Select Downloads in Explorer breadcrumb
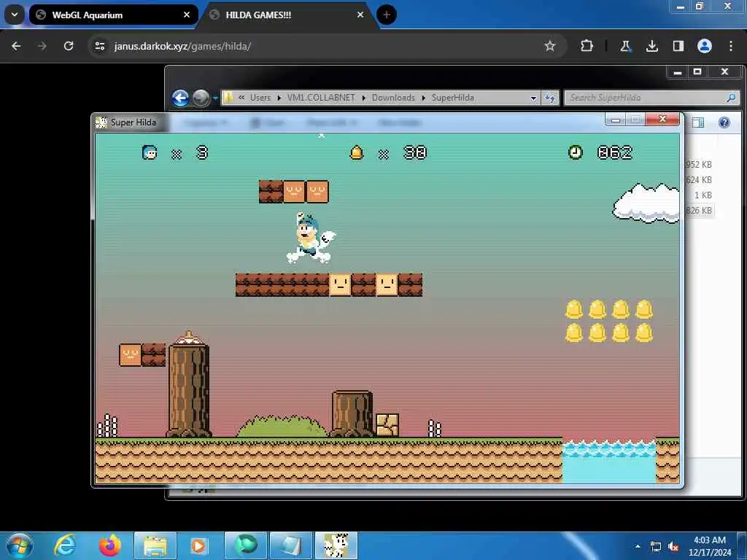The height and width of the screenshot is (560, 747). 393,98
